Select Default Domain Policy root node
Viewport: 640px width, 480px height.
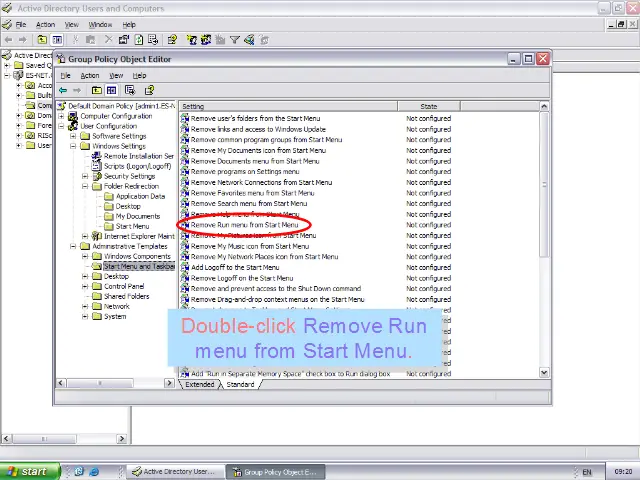pos(121,106)
